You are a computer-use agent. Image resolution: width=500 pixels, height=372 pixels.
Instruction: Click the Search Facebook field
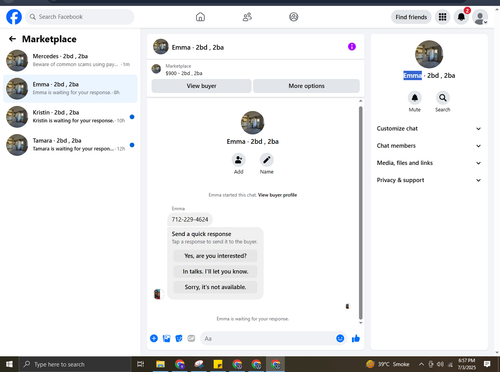pyautogui.click(x=80, y=17)
